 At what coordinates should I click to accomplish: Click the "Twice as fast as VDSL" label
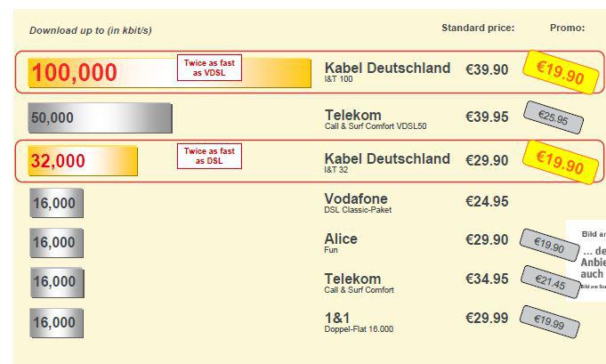click(209, 69)
